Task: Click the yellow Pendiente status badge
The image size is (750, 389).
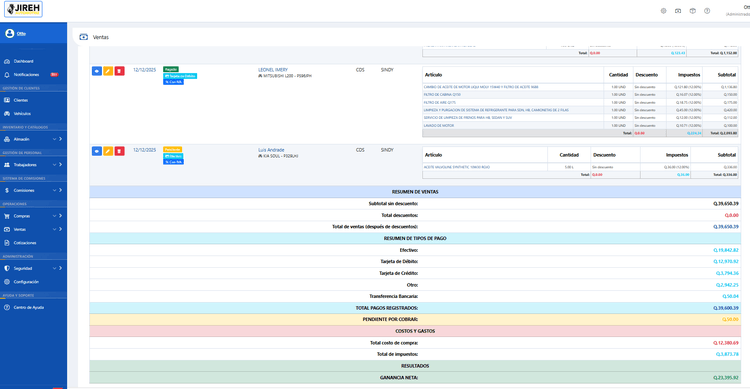Action: (172, 149)
